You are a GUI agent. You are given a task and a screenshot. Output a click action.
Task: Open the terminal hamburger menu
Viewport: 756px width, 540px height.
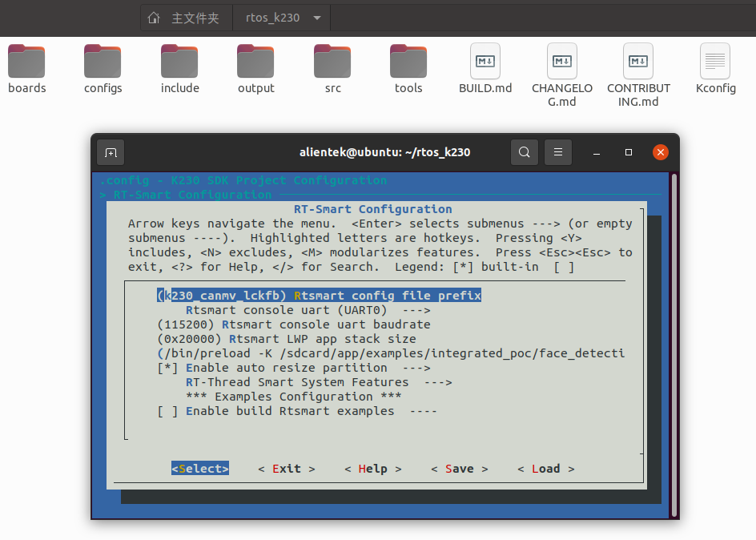pyautogui.click(x=558, y=152)
